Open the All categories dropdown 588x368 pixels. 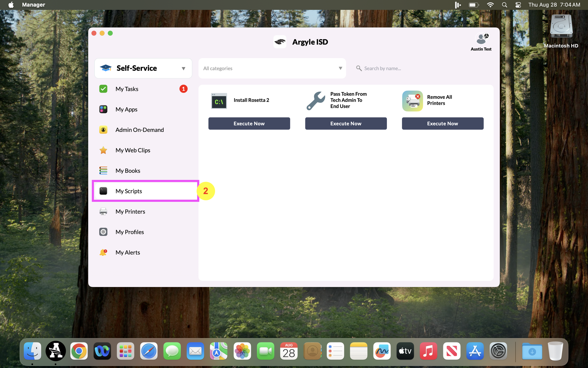pos(272,68)
